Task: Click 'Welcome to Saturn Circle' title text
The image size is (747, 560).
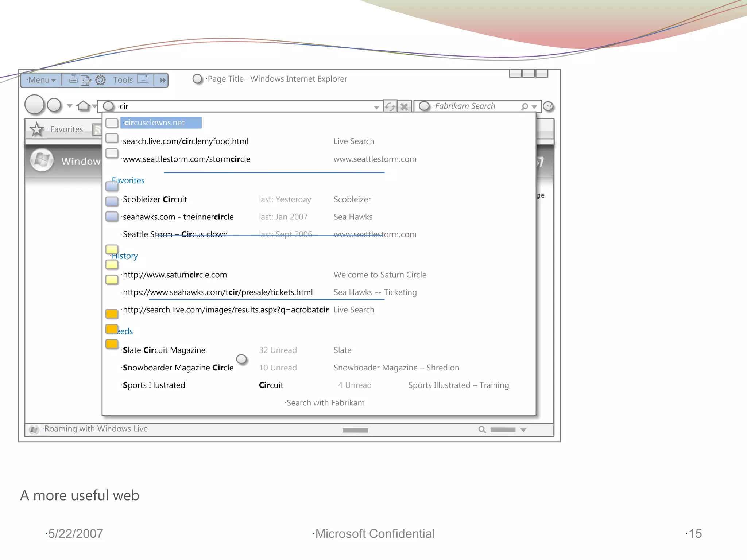Action: point(380,275)
